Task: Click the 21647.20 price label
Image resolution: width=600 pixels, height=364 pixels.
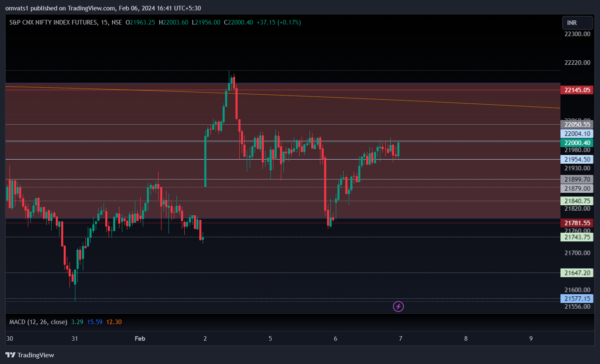Action: [x=577, y=273]
